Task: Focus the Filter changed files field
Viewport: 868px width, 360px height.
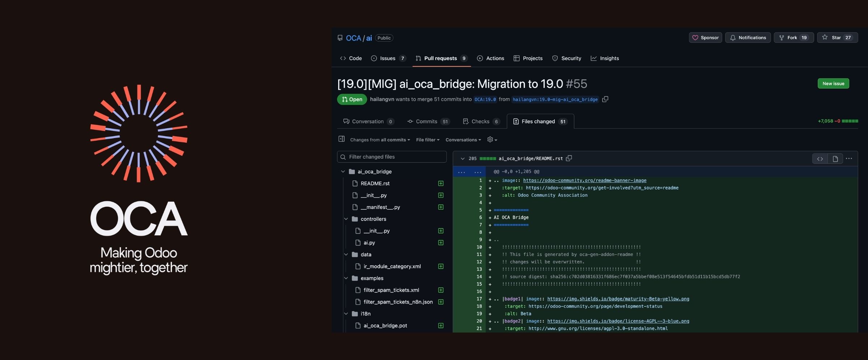Action: [392, 157]
